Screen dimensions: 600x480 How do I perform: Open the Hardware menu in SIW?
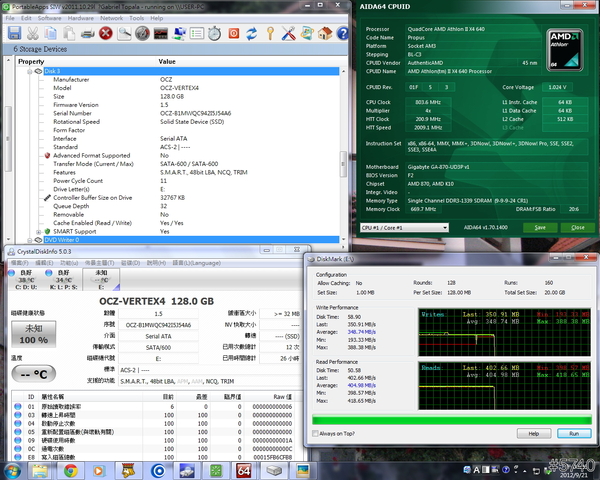[83, 18]
